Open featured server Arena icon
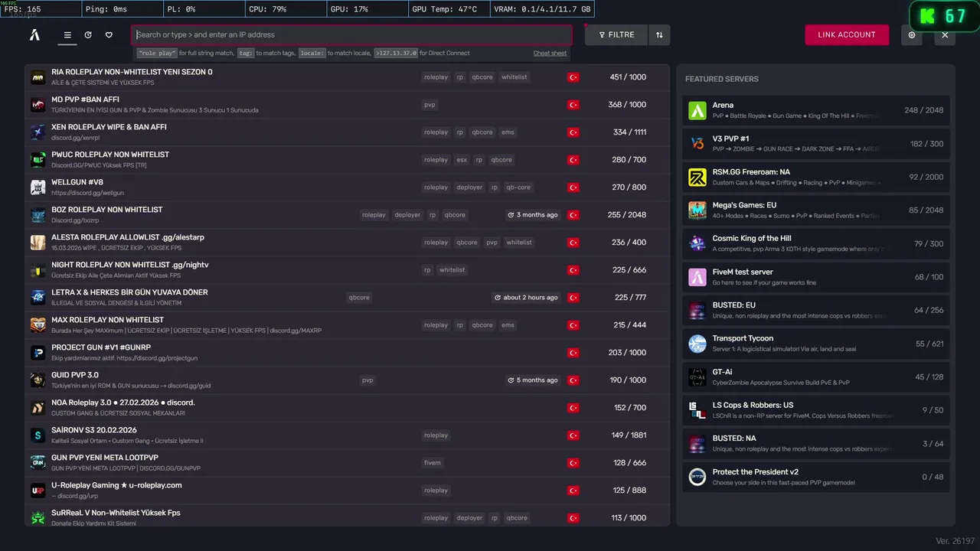This screenshot has width=980, height=551. pyautogui.click(x=697, y=110)
